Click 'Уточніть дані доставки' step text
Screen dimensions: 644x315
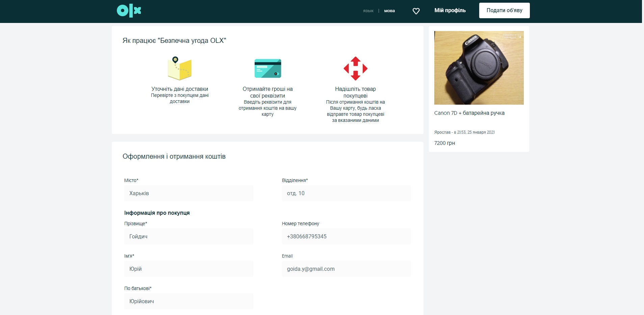pos(180,89)
